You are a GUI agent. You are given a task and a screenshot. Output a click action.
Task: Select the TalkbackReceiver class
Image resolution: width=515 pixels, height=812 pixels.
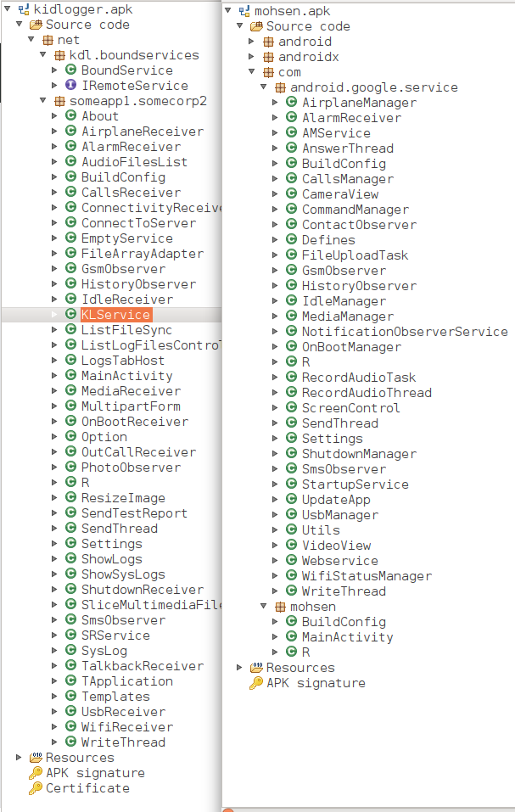tap(143, 666)
